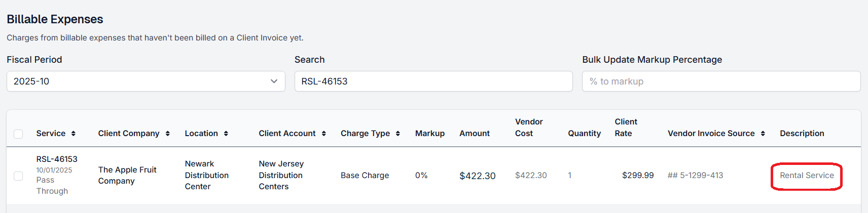This screenshot has width=868, height=213.
Task: Sort table by Location icon
Action: (226, 134)
